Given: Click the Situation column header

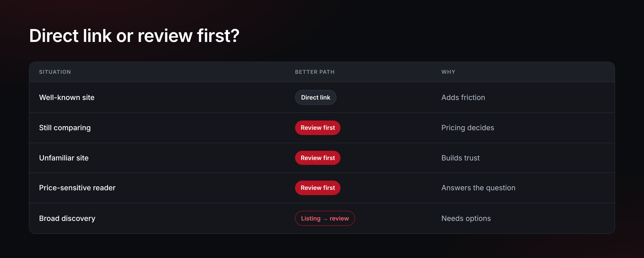Looking at the screenshot, I should 55,72.
